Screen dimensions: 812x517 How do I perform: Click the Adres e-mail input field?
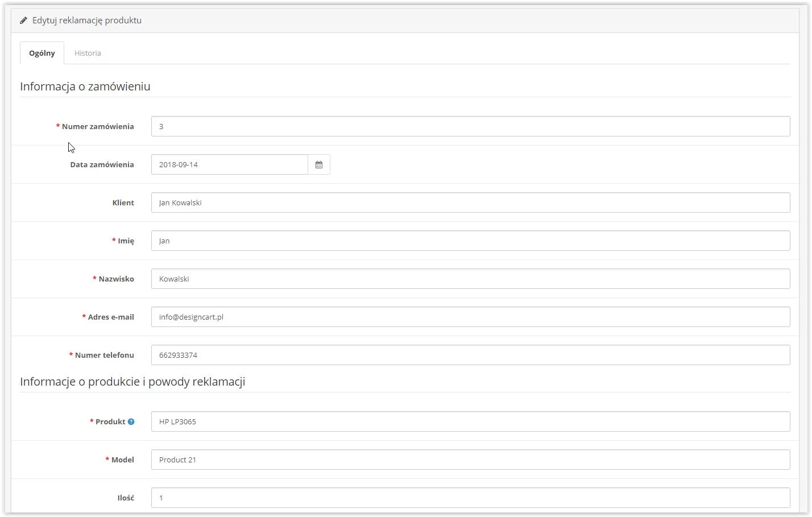470,317
